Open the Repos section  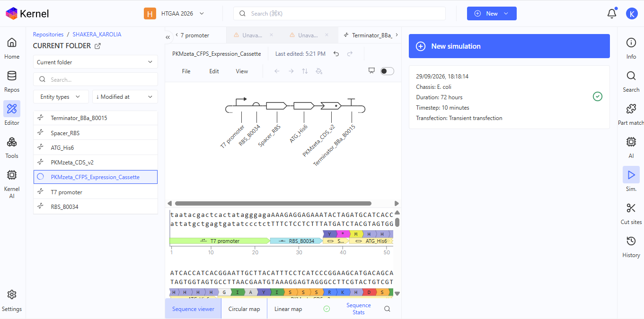(x=12, y=81)
